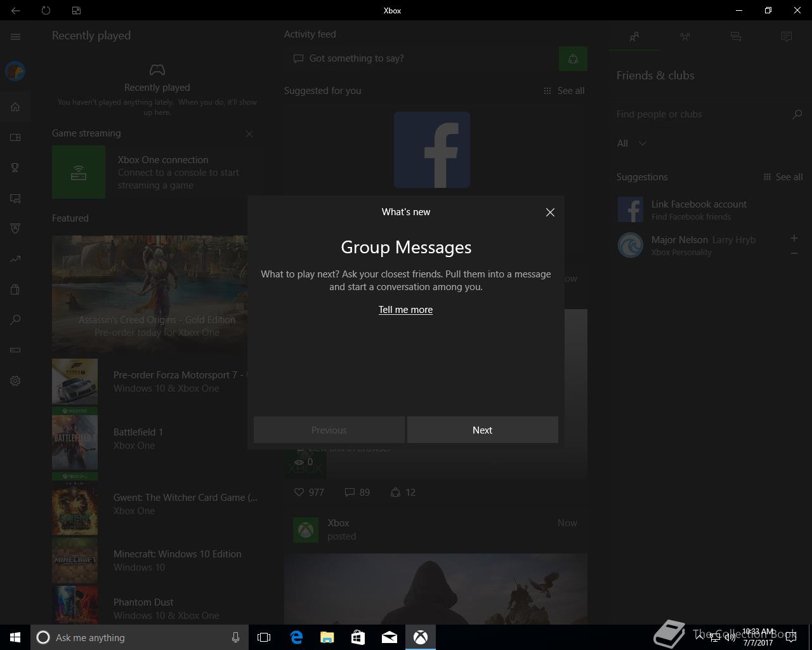Click the Got something to say field
Image resolution: width=812 pixels, height=650 pixels.
(421, 58)
